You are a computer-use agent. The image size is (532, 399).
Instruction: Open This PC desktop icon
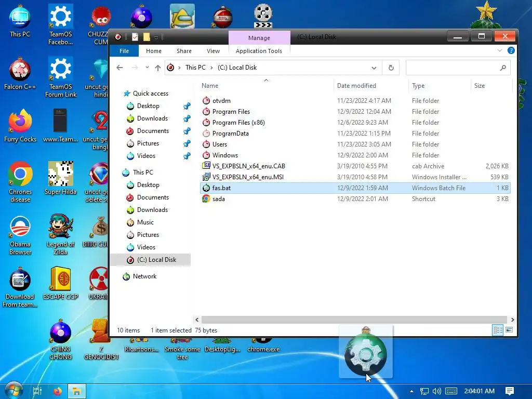tap(20, 21)
